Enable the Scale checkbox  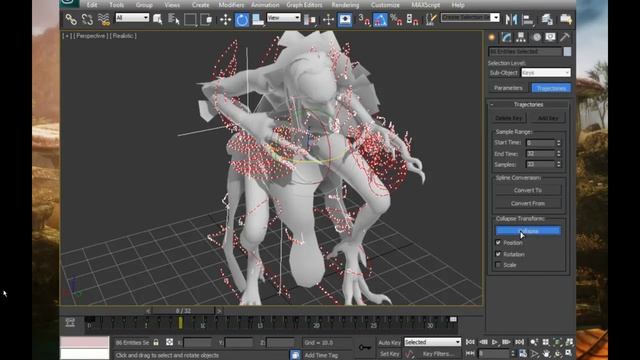click(498, 265)
